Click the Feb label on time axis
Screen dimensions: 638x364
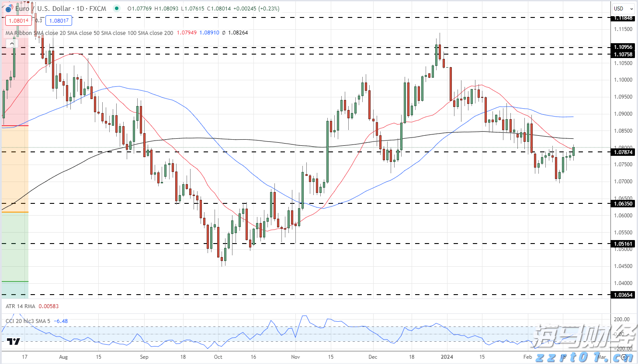(x=528, y=357)
